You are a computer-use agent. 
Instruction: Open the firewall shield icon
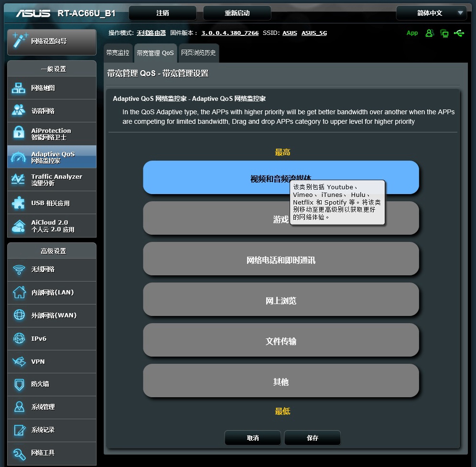tap(19, 384)
